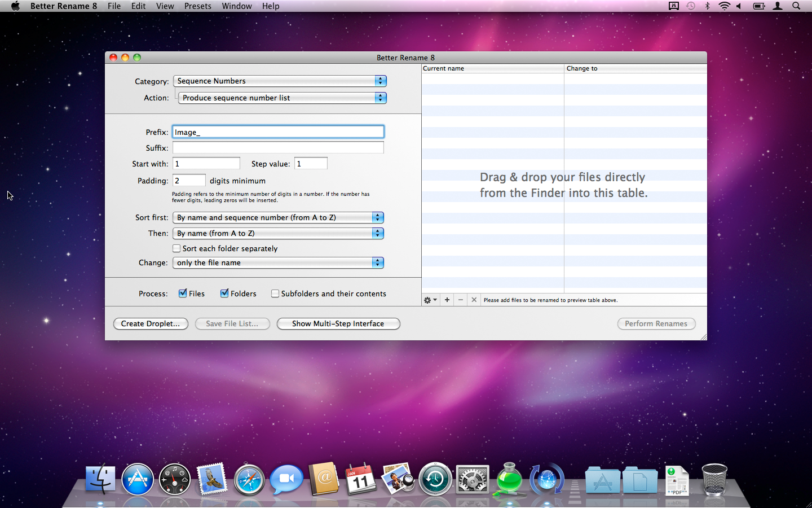Screen dimensions: 812x508
Task: Add files with the plus icon
Action: [x=447, y=300]
